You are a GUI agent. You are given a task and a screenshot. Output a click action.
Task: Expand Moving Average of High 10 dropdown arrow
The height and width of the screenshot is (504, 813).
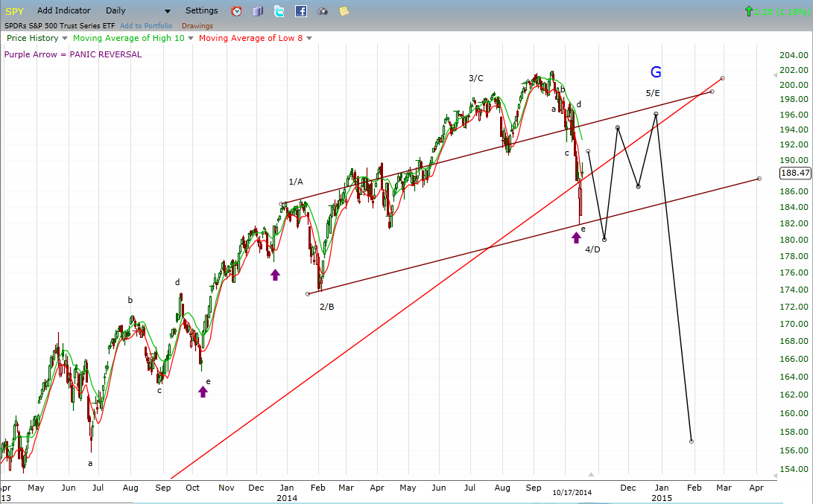[191, 38]
